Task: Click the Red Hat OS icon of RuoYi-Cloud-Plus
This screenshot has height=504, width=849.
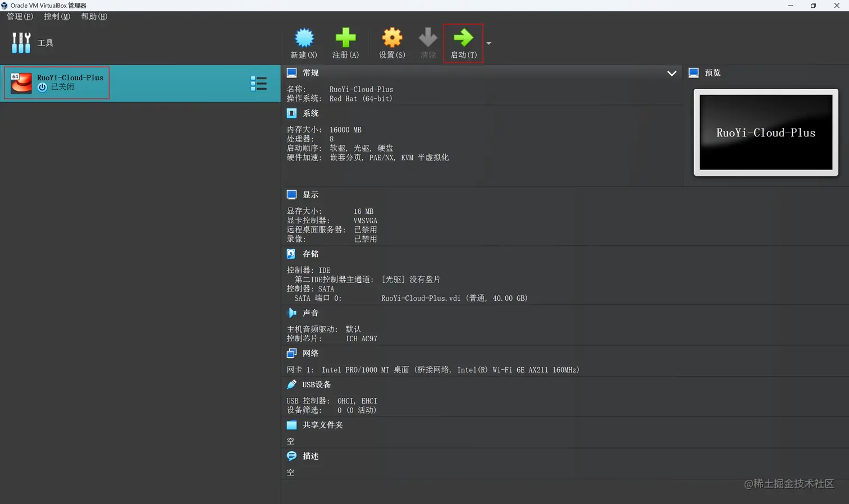Action: coord(21,83)
